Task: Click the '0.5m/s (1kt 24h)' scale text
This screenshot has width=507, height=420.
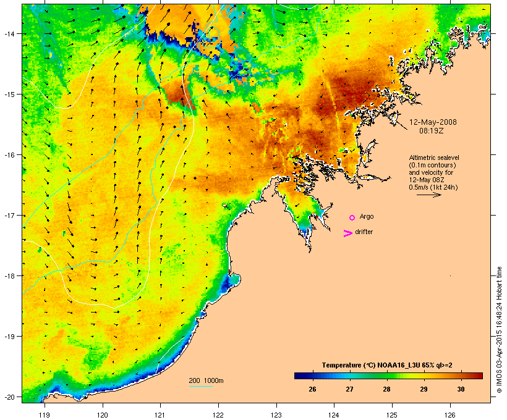Action: tap(433, 187)
